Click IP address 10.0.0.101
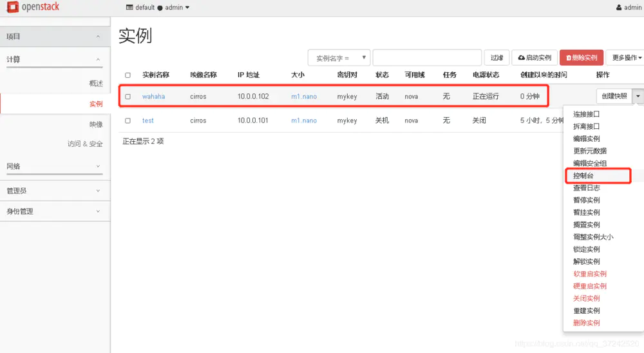644x353 pixels. pyautogui.click(x=252, y=121)
